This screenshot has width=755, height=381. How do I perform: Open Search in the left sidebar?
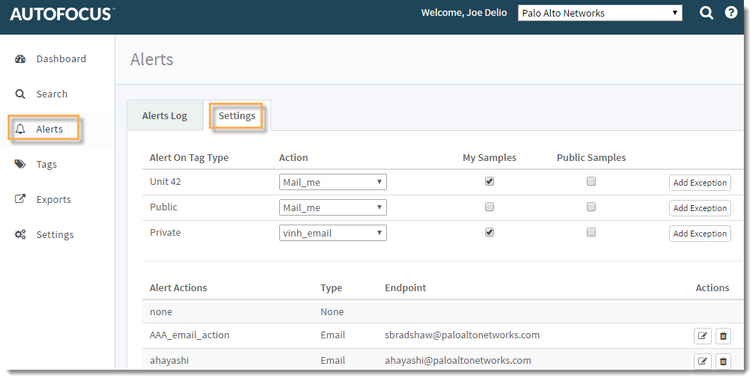pos(52,94)
